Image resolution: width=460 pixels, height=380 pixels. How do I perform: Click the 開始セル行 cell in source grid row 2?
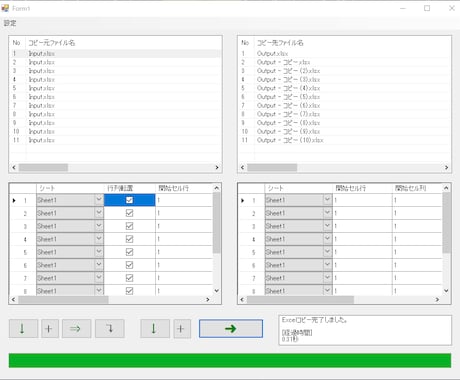tap(184, 213)
